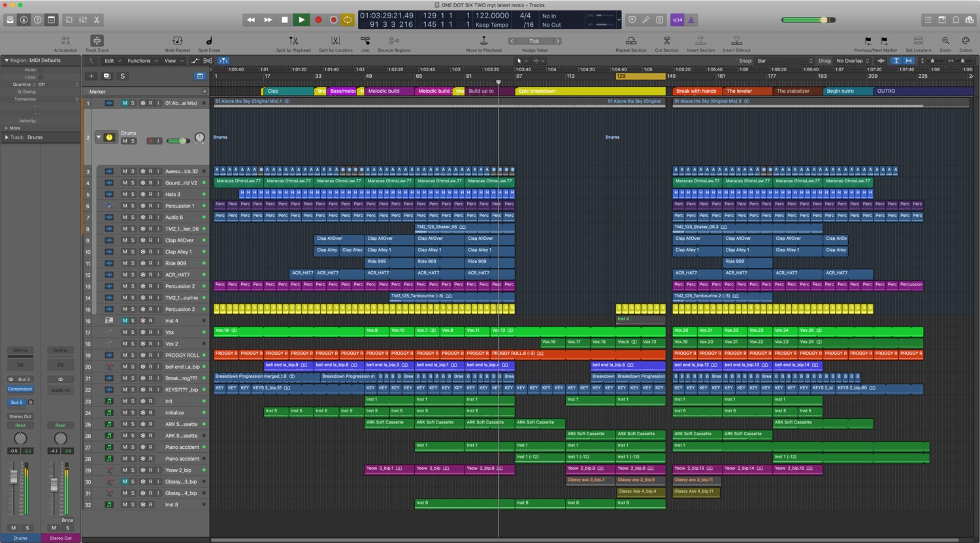Screen dimensions: 980x543
Task: Click the Set Locators icon
Action: [x=918, y=41]
